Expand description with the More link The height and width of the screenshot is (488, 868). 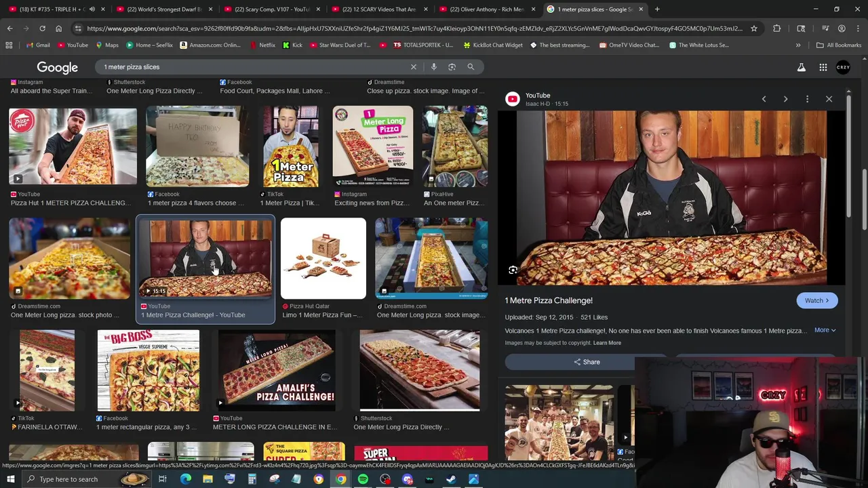[825, 330]
